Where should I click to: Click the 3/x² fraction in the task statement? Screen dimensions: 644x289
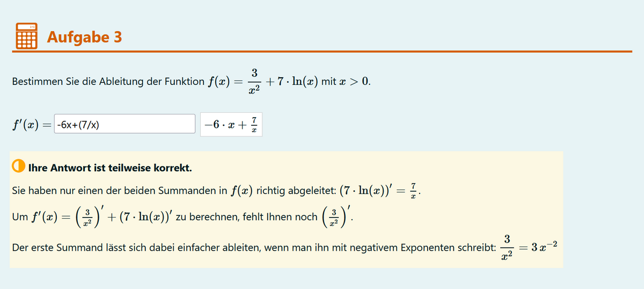tap(255, 81)
